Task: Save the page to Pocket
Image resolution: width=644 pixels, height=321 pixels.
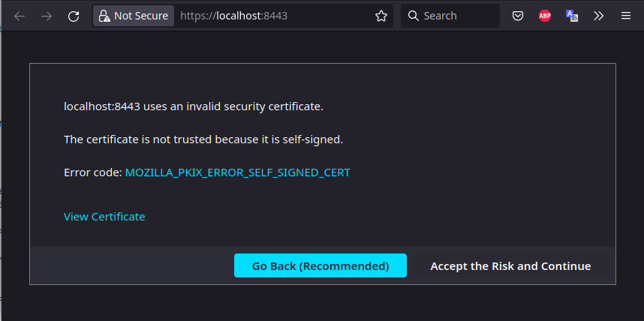Action: click(518, 16)
